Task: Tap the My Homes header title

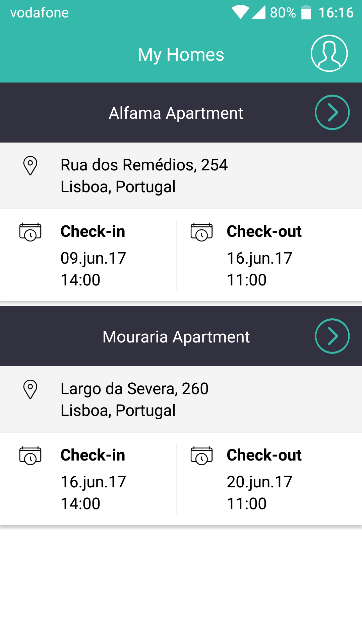Action: (181, 54)
